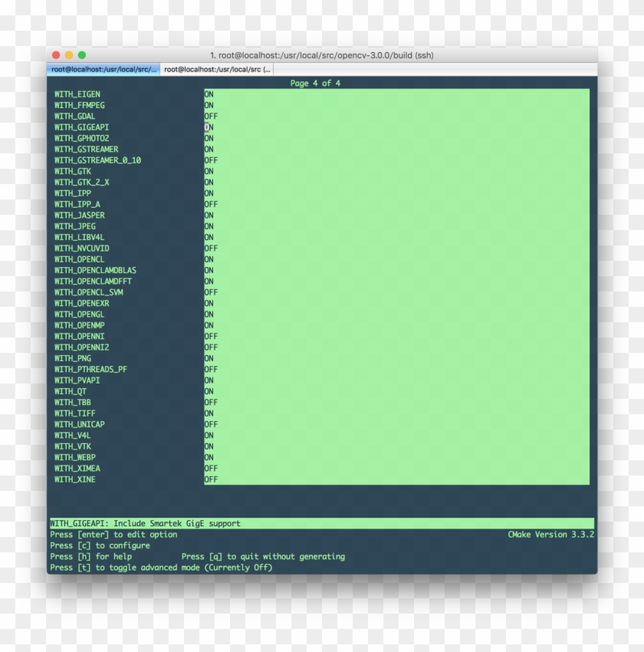Select the WITH_TBB option name
This screenshot has height=652, width=644.
point(73,403)
